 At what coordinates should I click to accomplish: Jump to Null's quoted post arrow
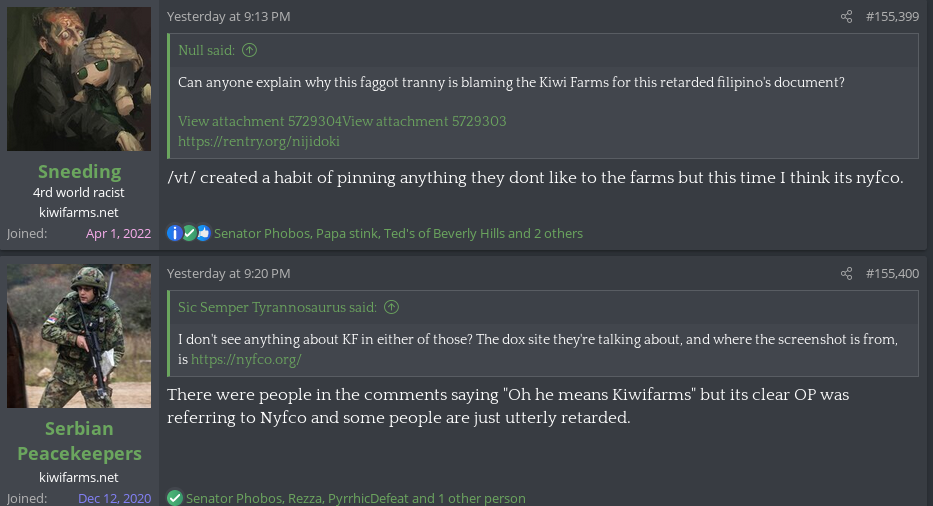point(249,50)
